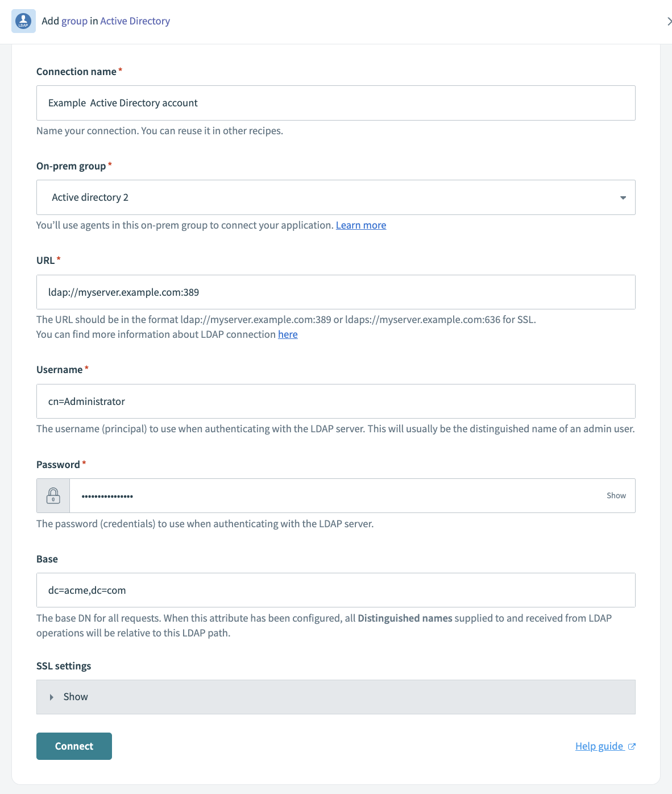Click the SSL settings disclosure triangle
Image resolution: width=672 pixels, height=794 pixels.
tap(51, 697)
